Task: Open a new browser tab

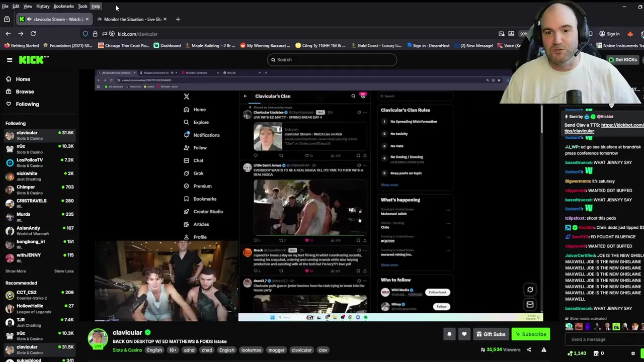Action: [178, 19]
